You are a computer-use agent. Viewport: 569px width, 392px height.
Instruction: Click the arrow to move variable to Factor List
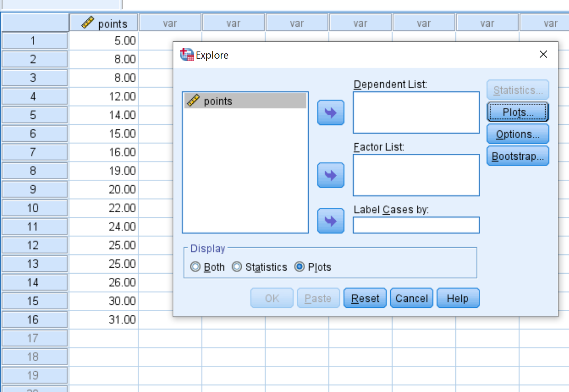331,175
